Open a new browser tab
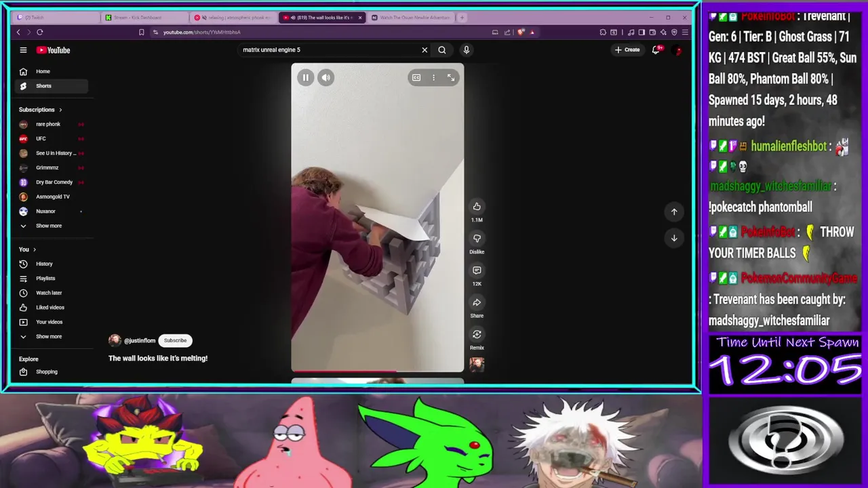868x488 pixels. [462, 18]
